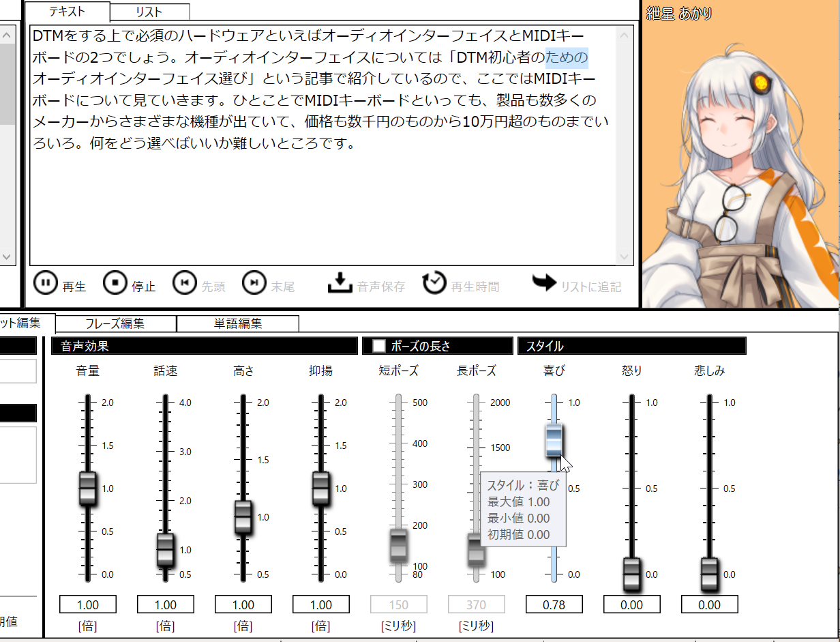840x642 pixels.
Task: Jump to end with 末尾 icon
Action: [254, 282]
